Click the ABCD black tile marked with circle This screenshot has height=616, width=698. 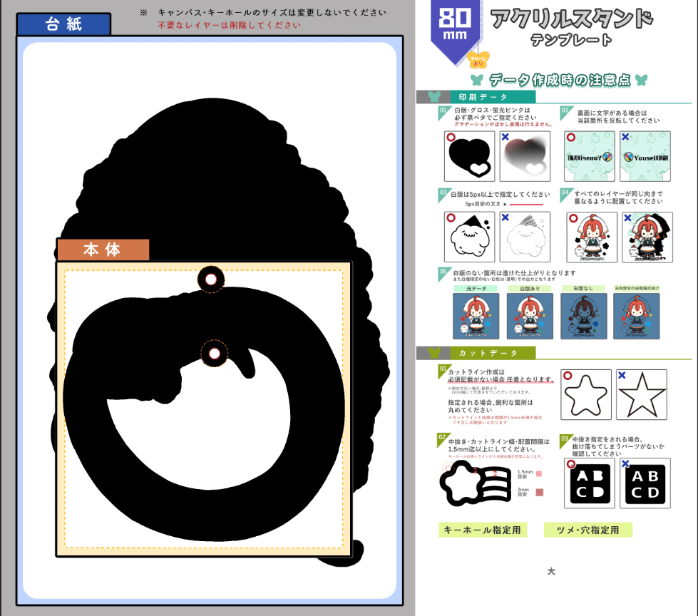point(589,483)
